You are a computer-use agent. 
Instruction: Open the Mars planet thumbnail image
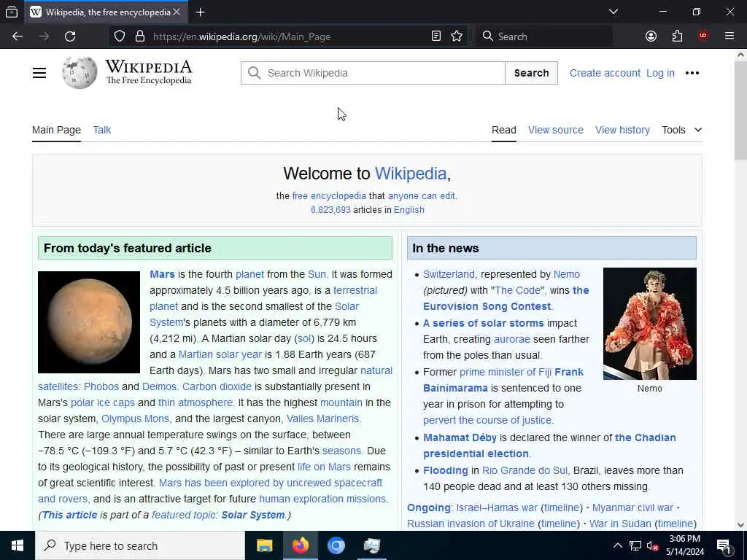click(89, 322)
